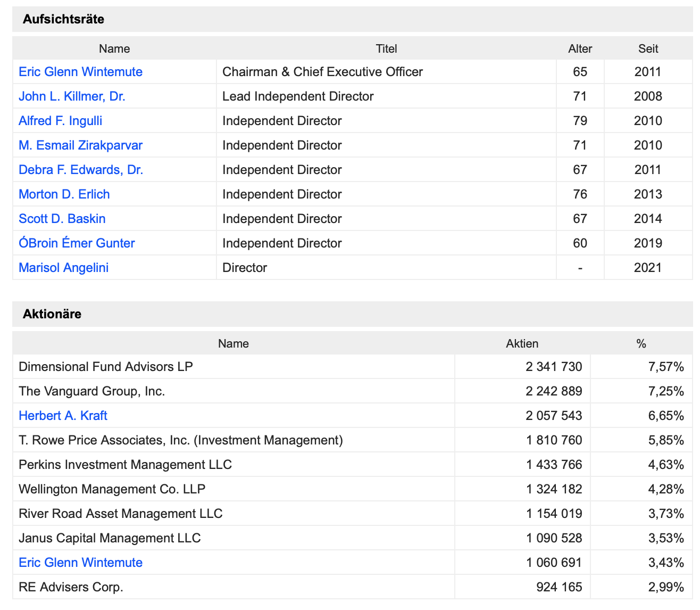Select Chairman & Chief Executive Officer title cell
The image size is (700, 610).
322,72
